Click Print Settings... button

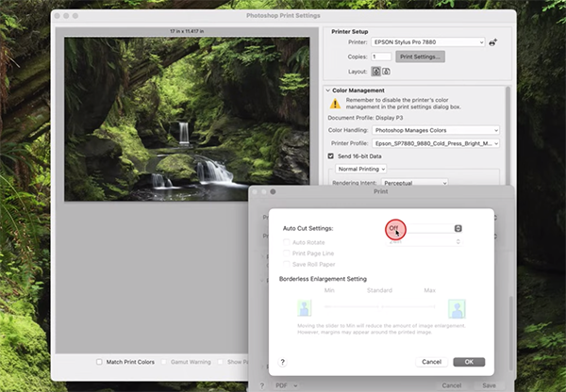(420, 57)
